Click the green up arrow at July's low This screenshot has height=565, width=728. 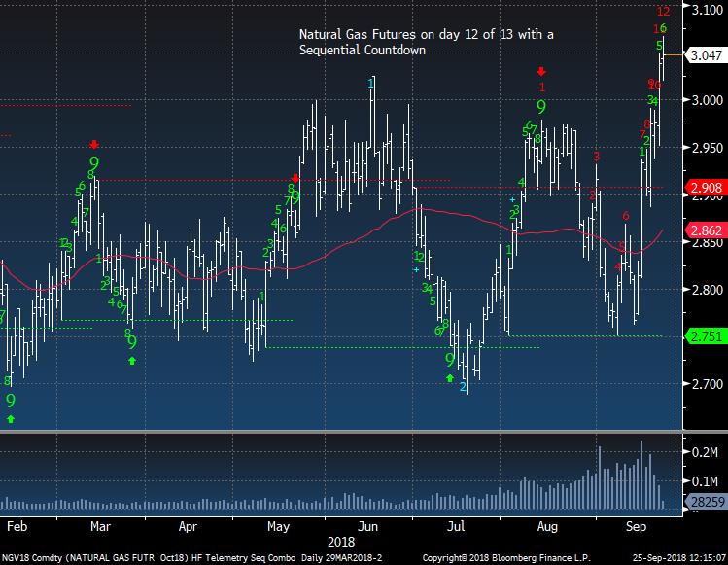point(449,378)
